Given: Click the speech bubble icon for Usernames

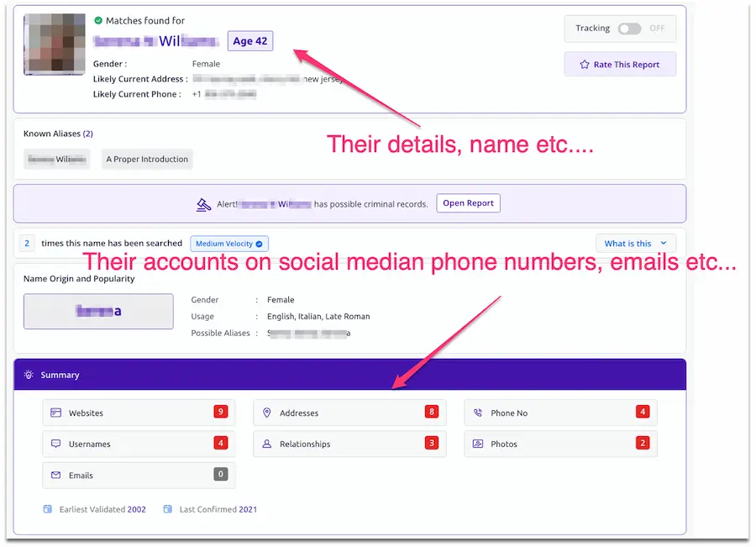Looking at the screenshot, I should pyautogui.click(x=55, y=444).
